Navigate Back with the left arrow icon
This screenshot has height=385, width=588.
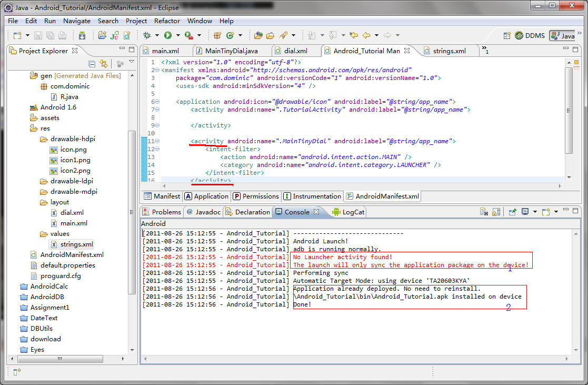click(366, 35)
